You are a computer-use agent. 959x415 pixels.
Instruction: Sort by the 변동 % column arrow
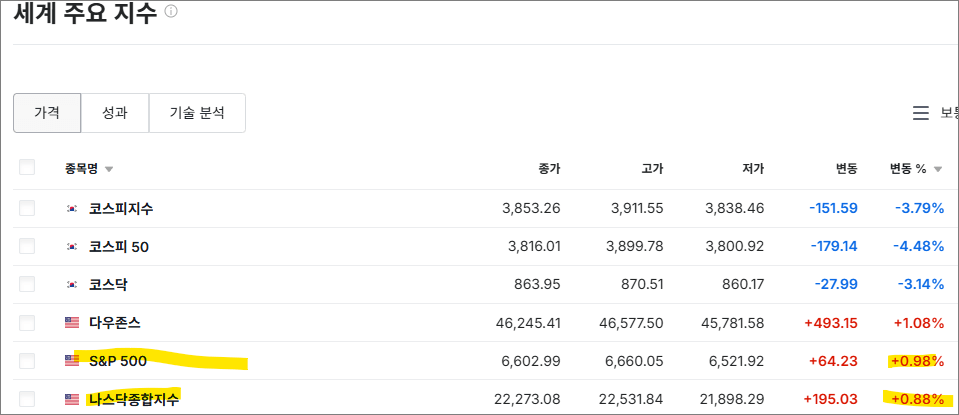point(938,169)
